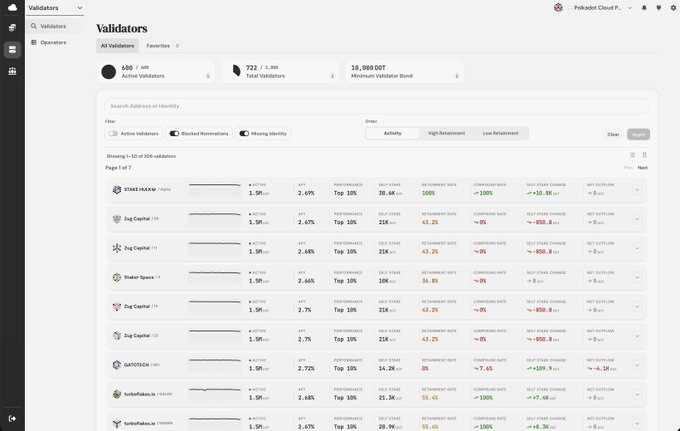The image size is (680, 431).
Task: Click the cloud logo in the sidebar
Action: pos(12,7)
